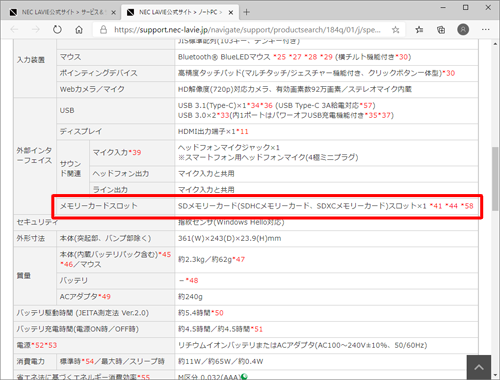
Task: Select the リチウムイオンバッテリまたはACアダプタ text
Action: coord(246,345)
